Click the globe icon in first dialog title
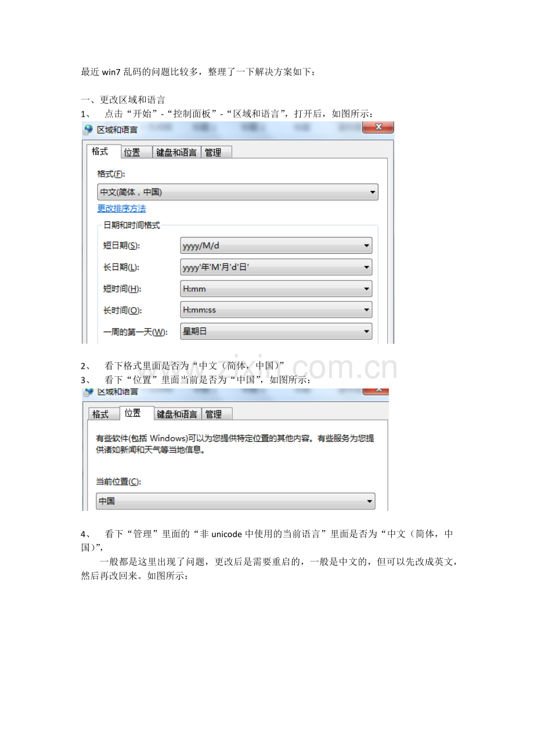The height and width of the screenshot is (756, 534). [88, 129]
